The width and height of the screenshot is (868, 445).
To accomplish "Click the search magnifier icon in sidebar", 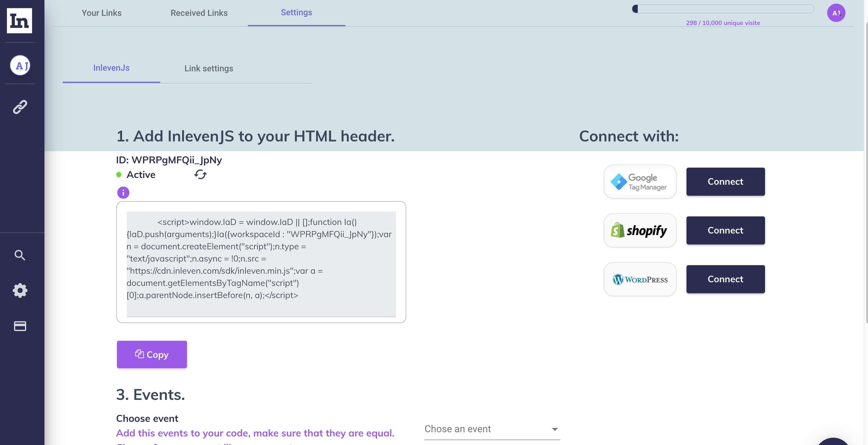I will coord(20,255).
